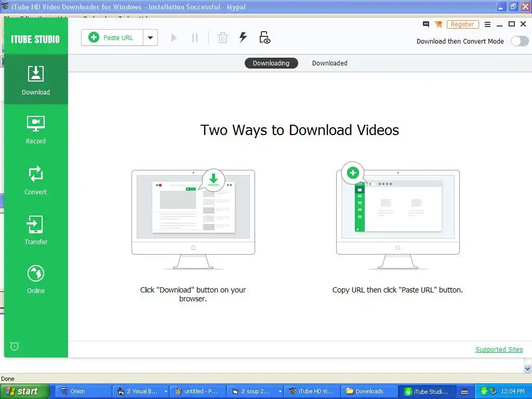Click the "Done" status bar text
The width and height of the screenshot is (532, 399).
(8, 379)
